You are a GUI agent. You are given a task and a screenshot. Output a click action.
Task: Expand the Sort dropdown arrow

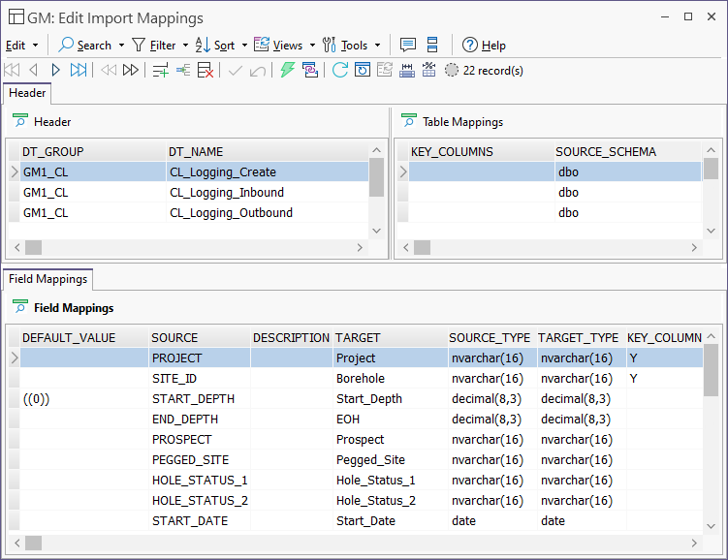click(244, 46)
